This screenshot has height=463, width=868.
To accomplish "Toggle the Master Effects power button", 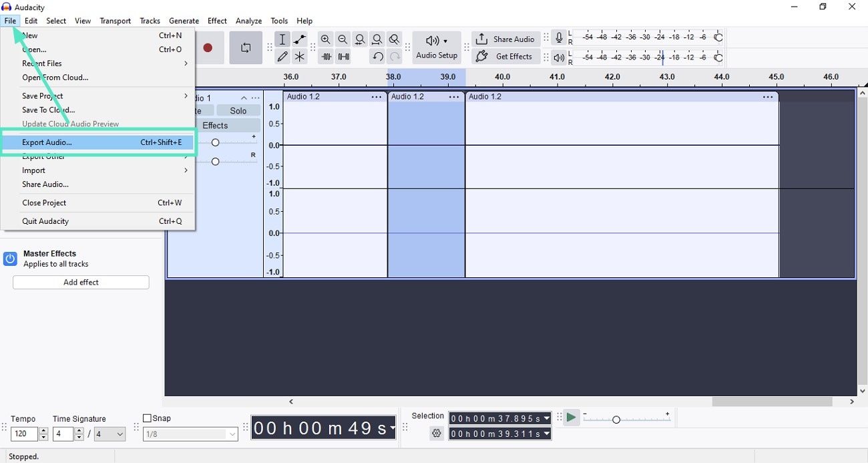I will pos(10,259).
